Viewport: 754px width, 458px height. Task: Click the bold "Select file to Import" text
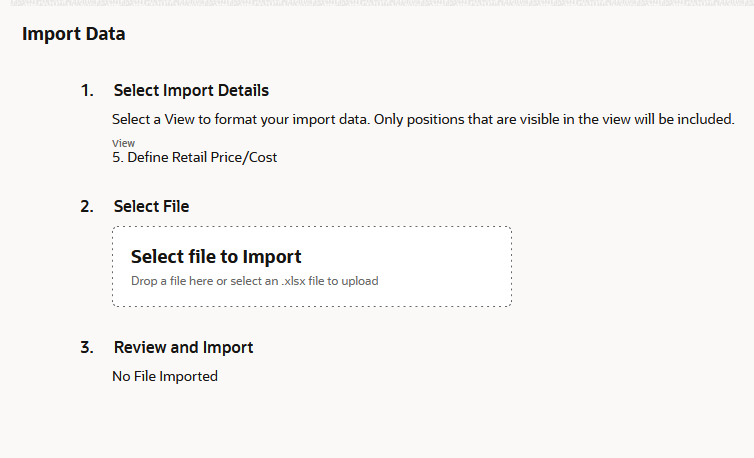tap(216, 257)
